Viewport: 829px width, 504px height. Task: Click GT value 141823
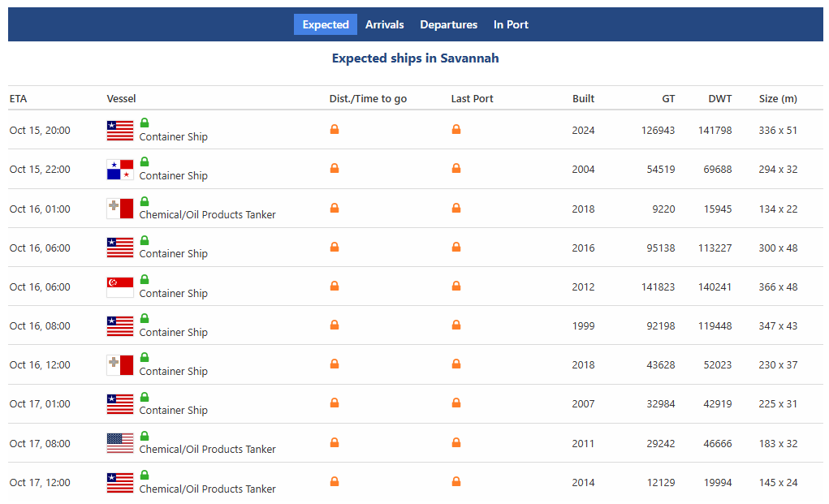click(x=658, y=286)
